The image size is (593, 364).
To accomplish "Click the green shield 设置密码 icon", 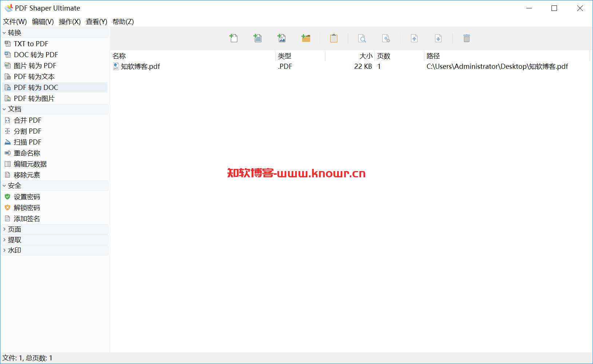I will click(x=8, y=197).
